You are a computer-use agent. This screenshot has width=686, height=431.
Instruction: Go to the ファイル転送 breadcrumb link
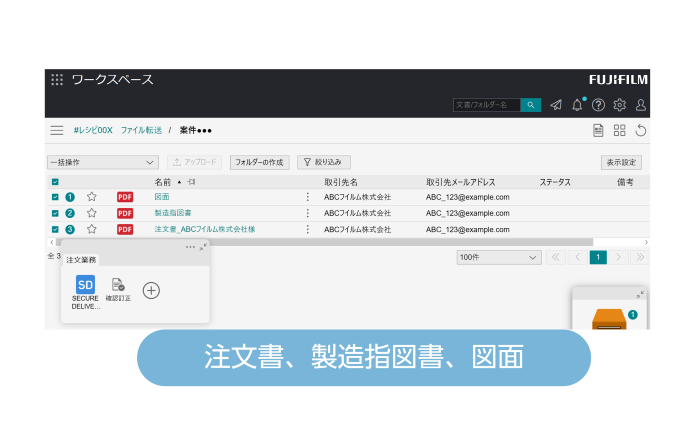[x=141, y=130]
